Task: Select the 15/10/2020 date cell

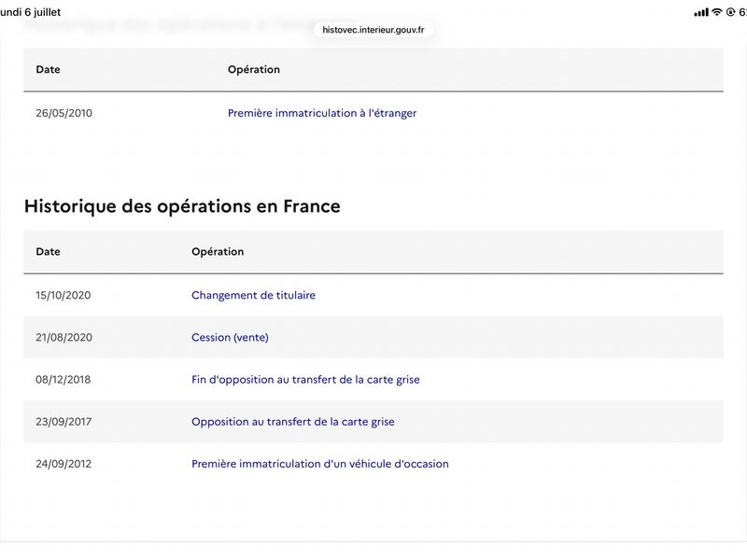Action: click(63, 295)
